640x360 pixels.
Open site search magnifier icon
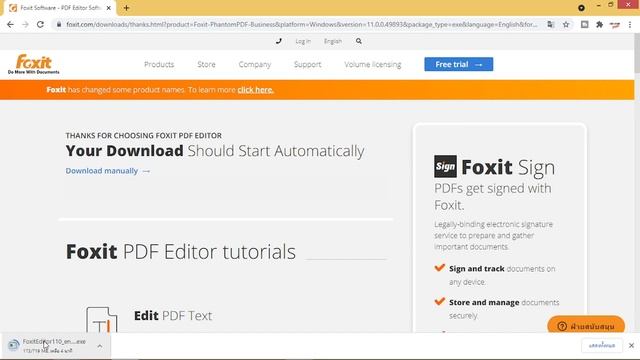(359, 41)
